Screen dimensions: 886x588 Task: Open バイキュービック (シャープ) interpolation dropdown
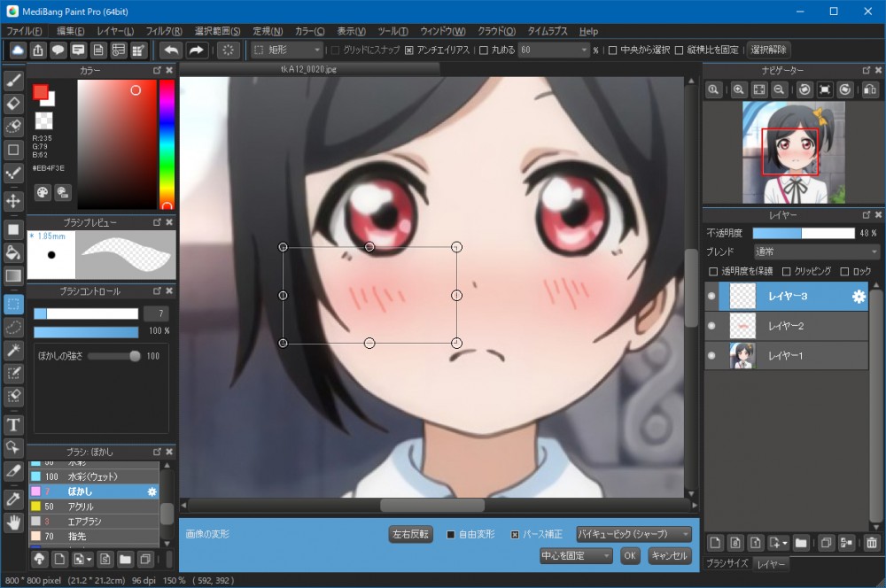click(633, 534)
